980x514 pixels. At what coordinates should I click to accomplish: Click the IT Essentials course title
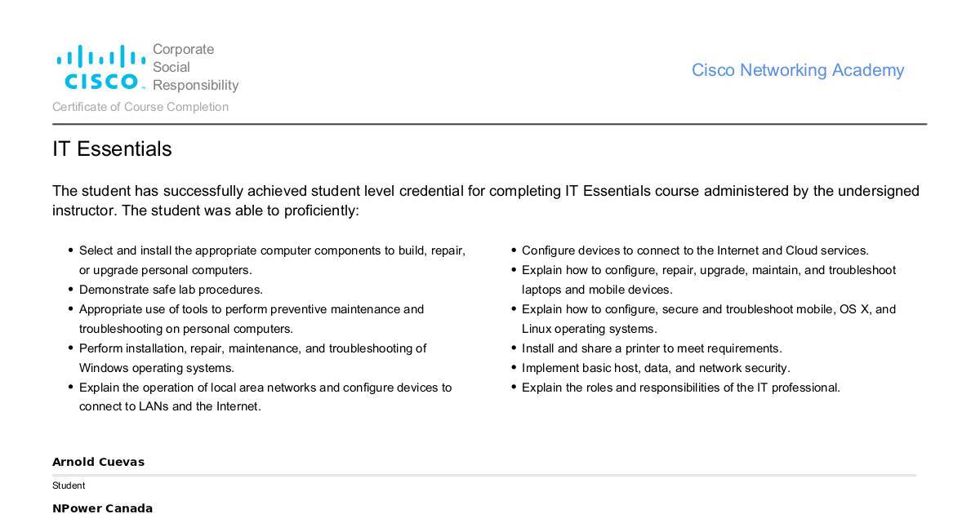112,148
